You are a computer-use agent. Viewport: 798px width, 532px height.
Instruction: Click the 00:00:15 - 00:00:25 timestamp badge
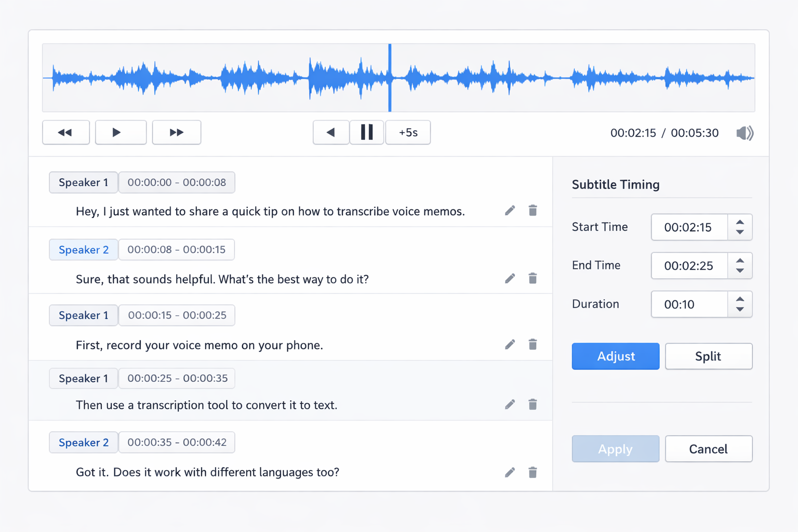177,315
